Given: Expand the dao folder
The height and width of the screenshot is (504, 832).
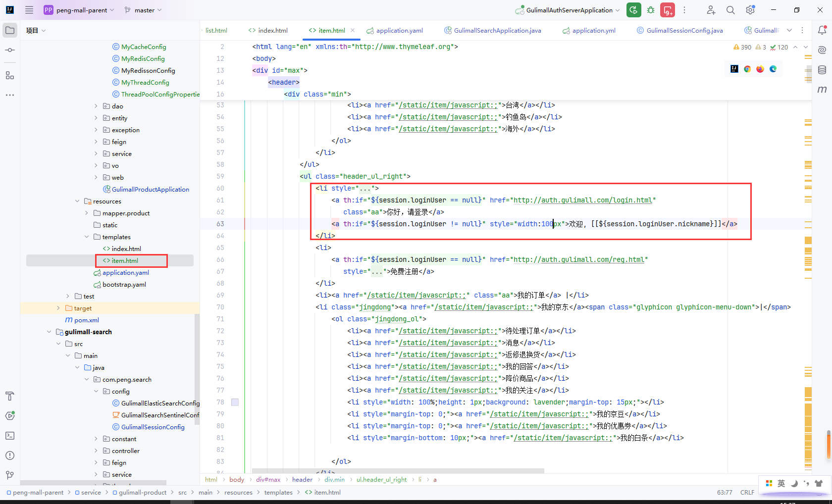Looking at the screenshot, I should [x=96, y=106].
